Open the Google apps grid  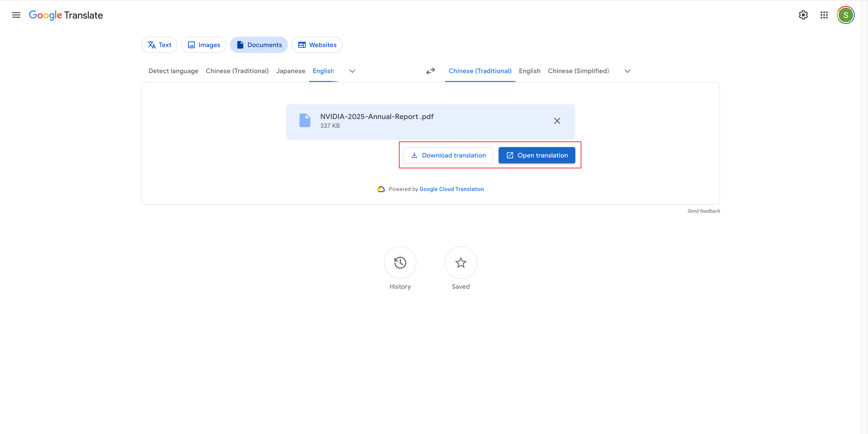824,15
